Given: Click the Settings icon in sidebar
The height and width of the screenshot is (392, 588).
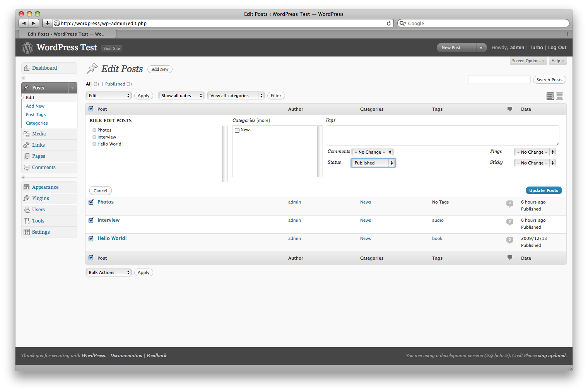Looking at the screenshot, I should 27,232.
